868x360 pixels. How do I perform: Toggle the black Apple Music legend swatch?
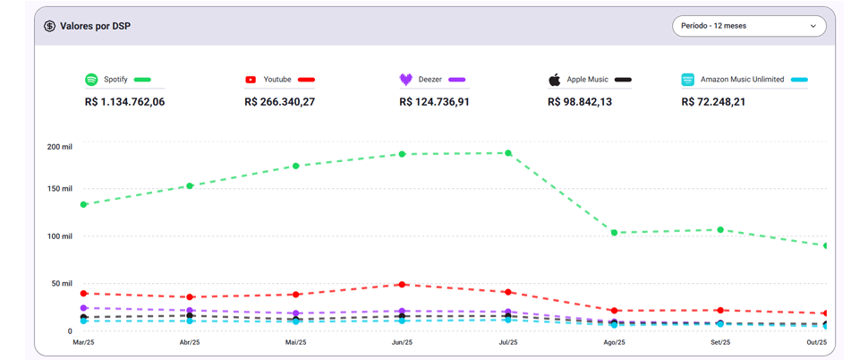pyautogui.click(x=622, y=80)
